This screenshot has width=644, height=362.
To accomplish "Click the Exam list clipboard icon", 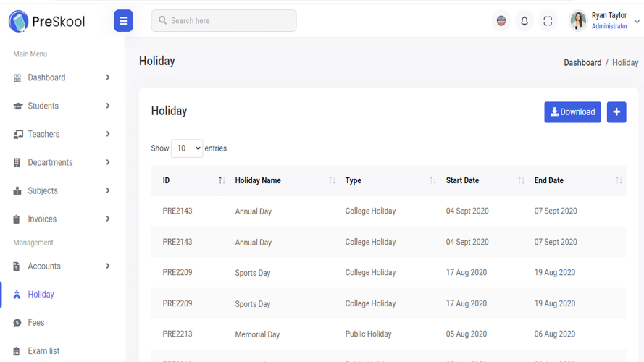I will click(x=16, y=351).
